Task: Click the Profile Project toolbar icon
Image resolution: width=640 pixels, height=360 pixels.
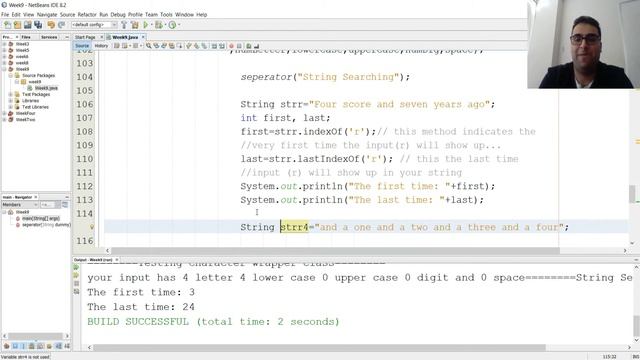Action: click(x=172, y=25)
